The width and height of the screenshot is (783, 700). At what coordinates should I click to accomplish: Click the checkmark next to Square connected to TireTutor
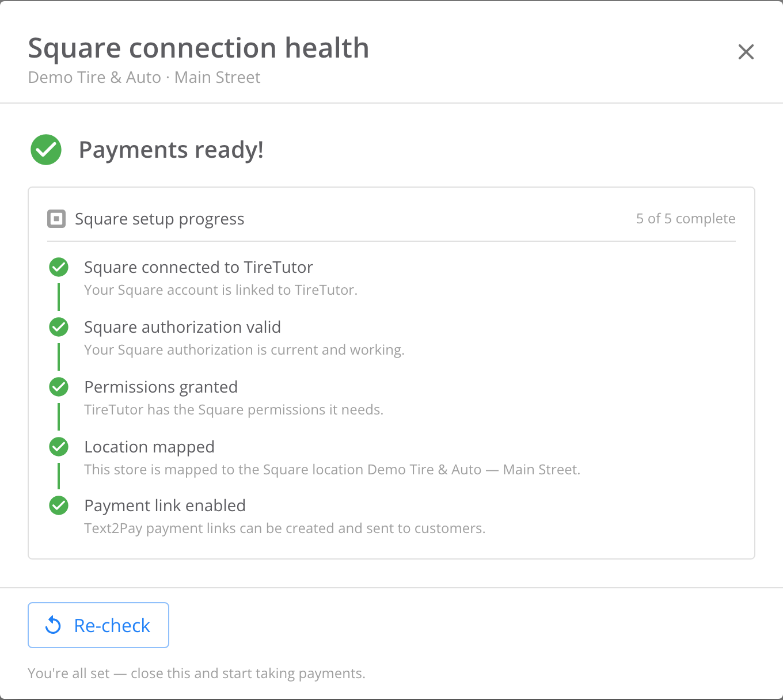59,267
